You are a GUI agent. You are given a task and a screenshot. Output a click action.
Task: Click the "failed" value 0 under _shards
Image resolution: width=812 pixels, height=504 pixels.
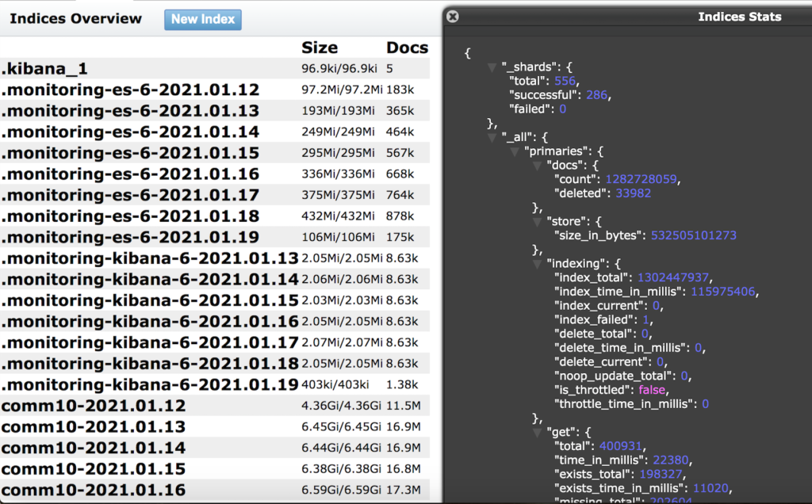click(562, 109)
